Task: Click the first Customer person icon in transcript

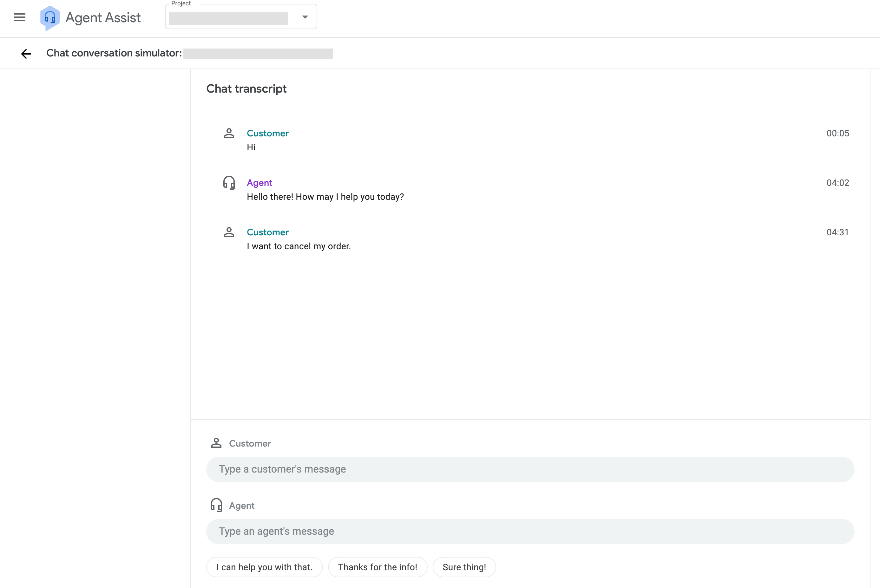Action: pyautogui.click(x=229, y=134)
